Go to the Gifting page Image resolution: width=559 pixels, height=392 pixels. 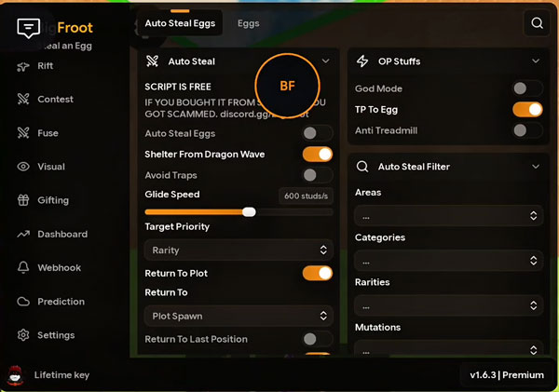pos(53,200)
